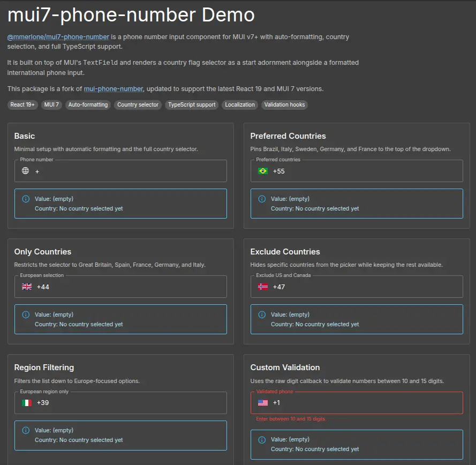Click the Localization chip
The height and width of the screenshot is (465, 476).
[x=240, y=105]
